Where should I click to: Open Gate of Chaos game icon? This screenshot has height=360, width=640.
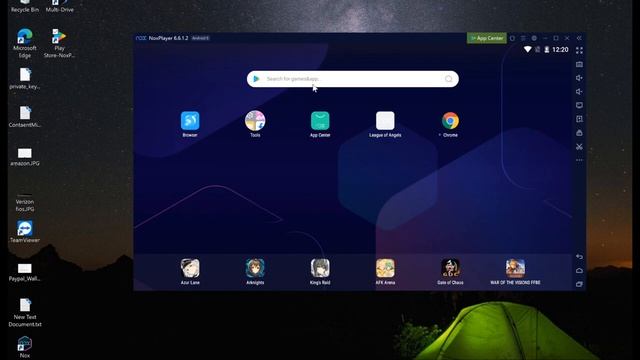(x=450, y=268)
